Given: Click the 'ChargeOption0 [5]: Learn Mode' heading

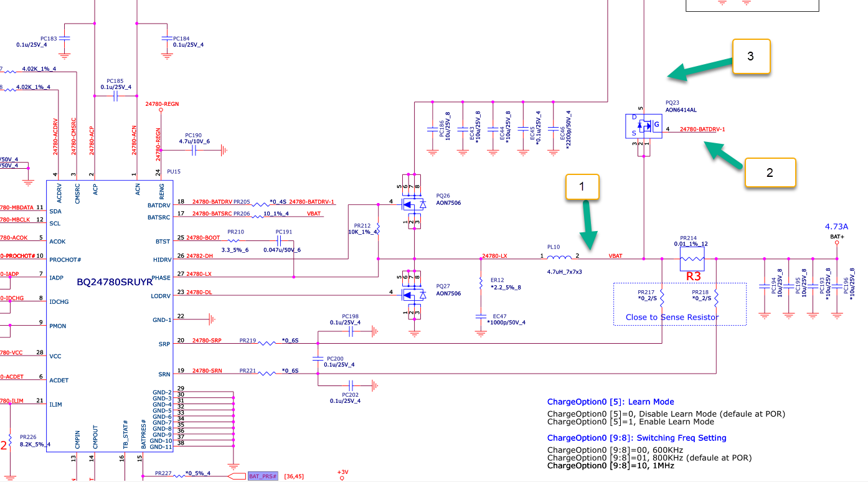Looking at the screenshot, I should [x=610, y=402].
